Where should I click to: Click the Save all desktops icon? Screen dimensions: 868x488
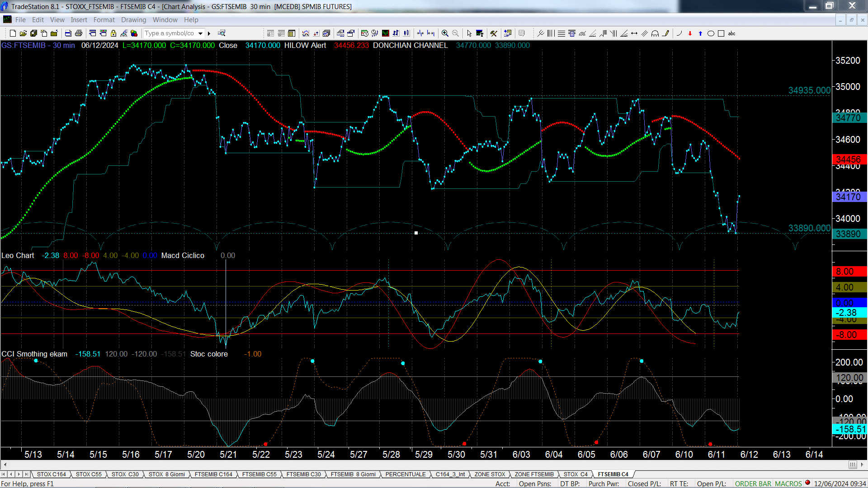(x=33, y=33)
